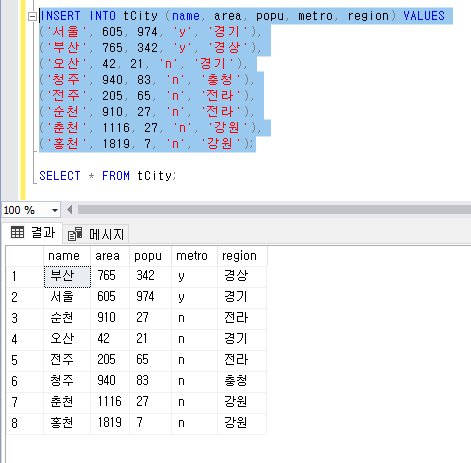The image size is (471, 463).
Task: Select row header 2 in results
Action: click(x=25, y=298)
